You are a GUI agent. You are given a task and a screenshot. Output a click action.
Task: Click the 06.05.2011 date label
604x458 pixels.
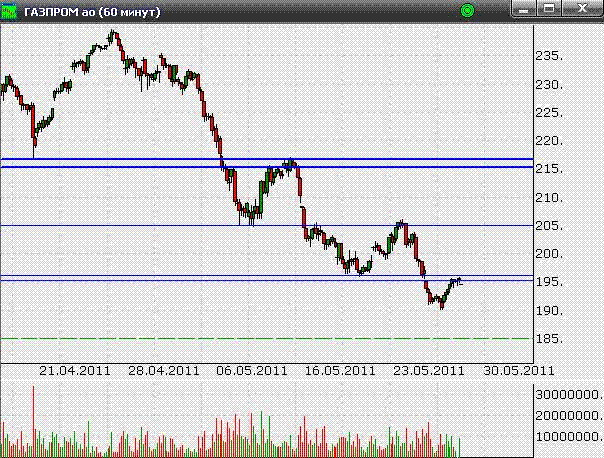[x=252, y=371]
